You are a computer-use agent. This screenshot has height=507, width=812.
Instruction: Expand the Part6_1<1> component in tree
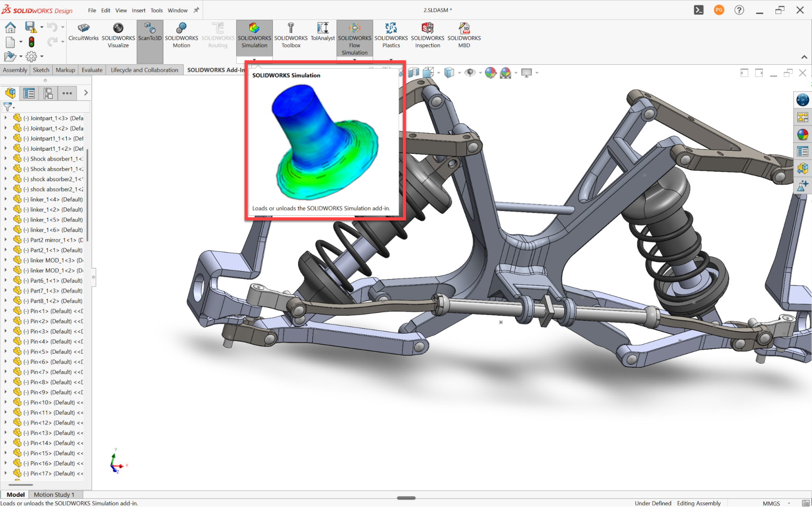pos(6,280)
